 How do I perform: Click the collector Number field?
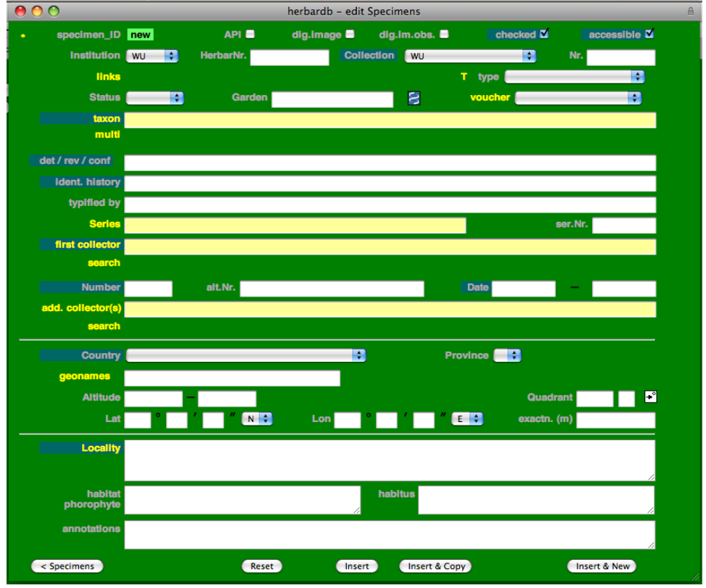click(149, 289)
